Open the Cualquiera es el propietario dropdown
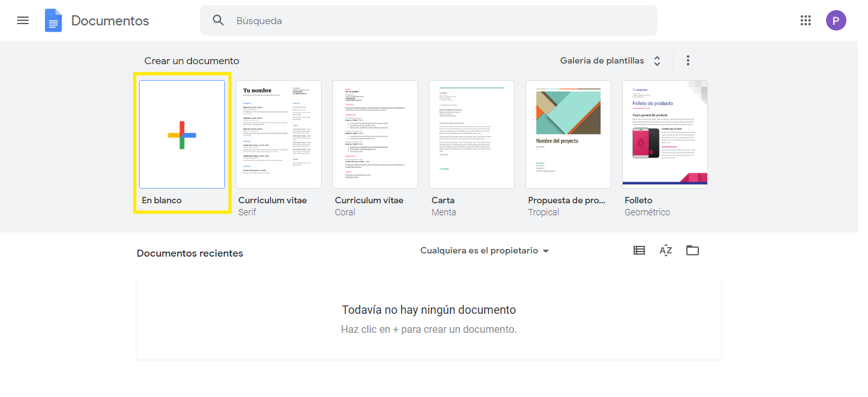 coord(484,251)
